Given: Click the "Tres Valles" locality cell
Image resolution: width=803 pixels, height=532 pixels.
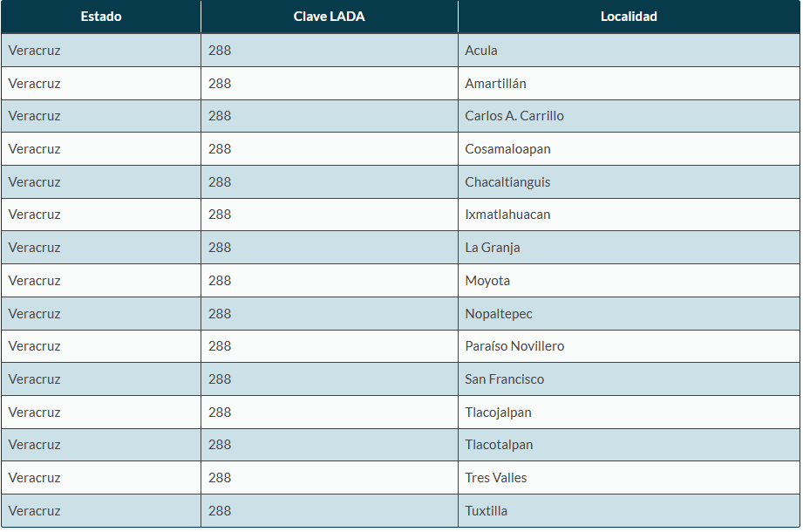Looking at the screenshot, I should (629, 478).
